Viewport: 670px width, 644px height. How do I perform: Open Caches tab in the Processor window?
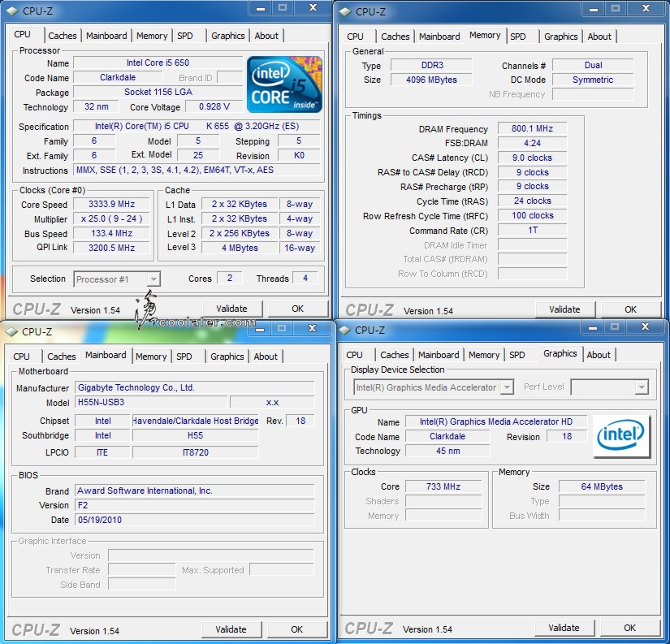click(x=63, y=36)
